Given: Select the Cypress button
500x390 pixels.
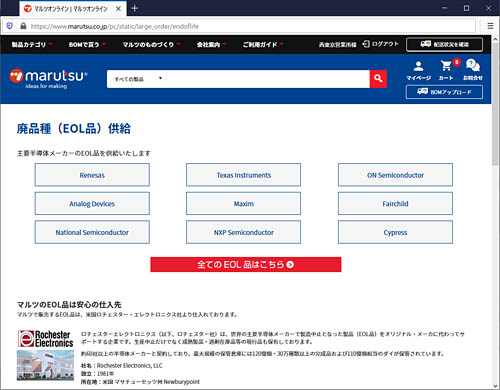Looking at the screenshot, I should [395, 232].
